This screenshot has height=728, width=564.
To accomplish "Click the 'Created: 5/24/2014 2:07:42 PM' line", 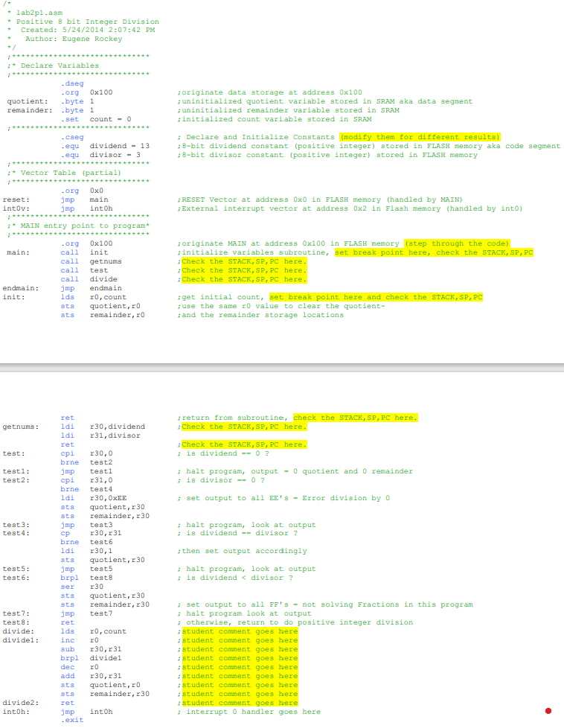I will tap(88, 30).
